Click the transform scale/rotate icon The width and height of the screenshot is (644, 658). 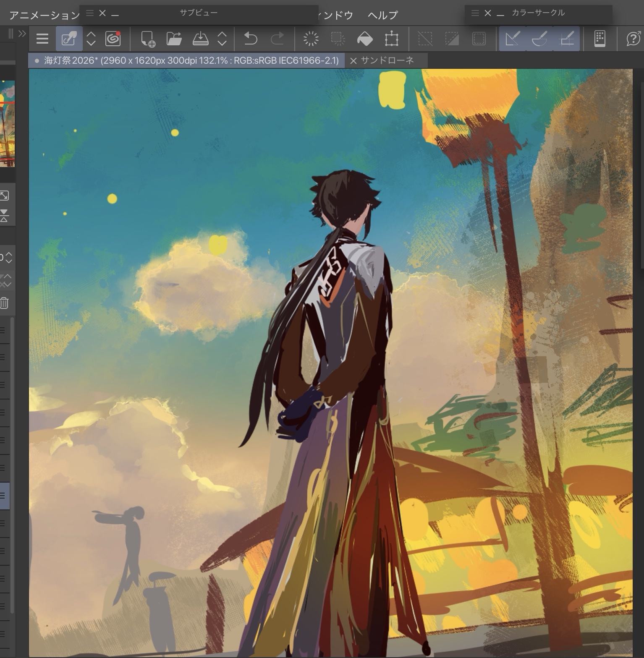(x=391, y=39)
